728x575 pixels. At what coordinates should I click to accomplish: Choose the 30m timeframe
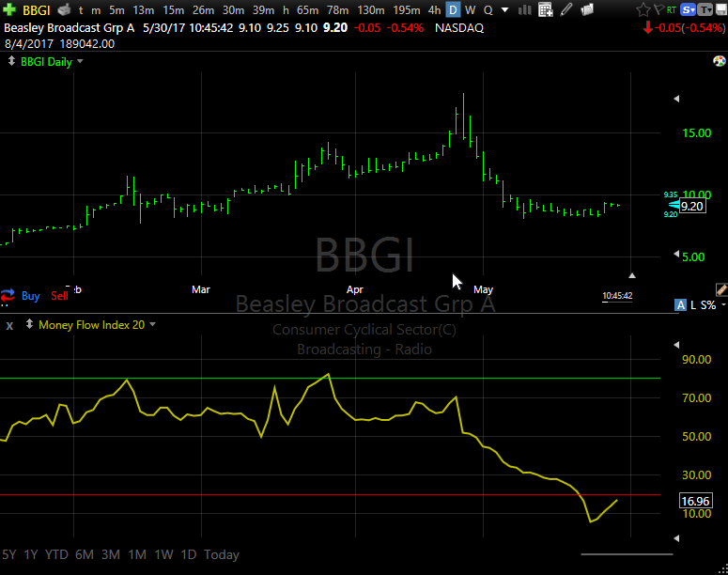(x=233, y=9)
